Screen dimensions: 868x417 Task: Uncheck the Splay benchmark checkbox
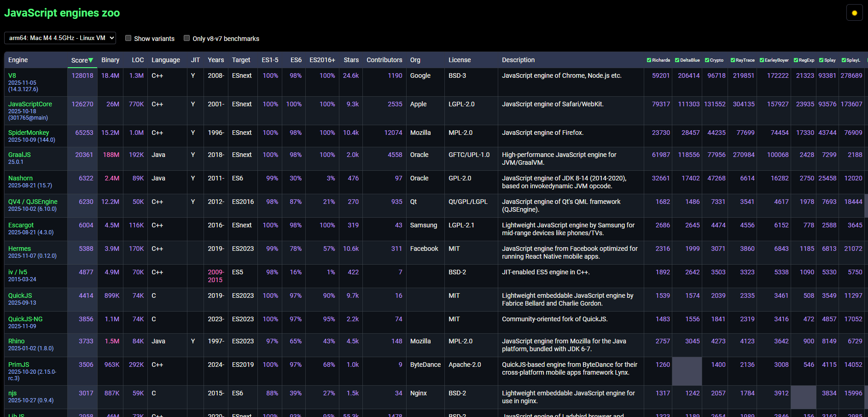[821, 60]
